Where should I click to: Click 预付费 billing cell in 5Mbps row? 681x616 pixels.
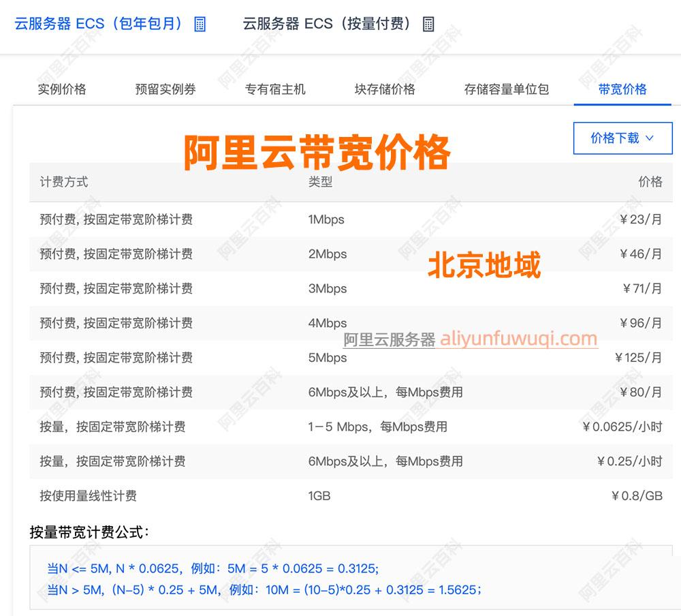click(116, 358)
